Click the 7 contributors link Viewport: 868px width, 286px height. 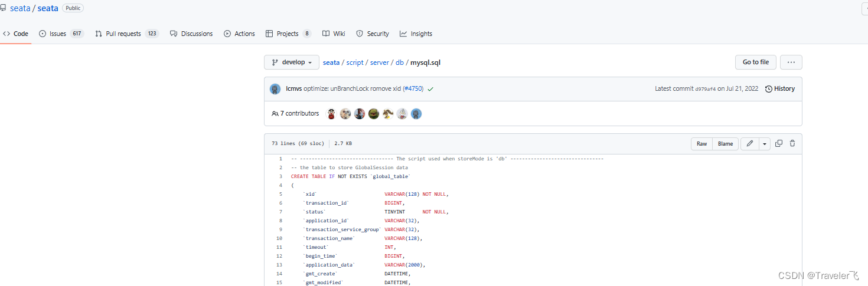click(295, 113)
